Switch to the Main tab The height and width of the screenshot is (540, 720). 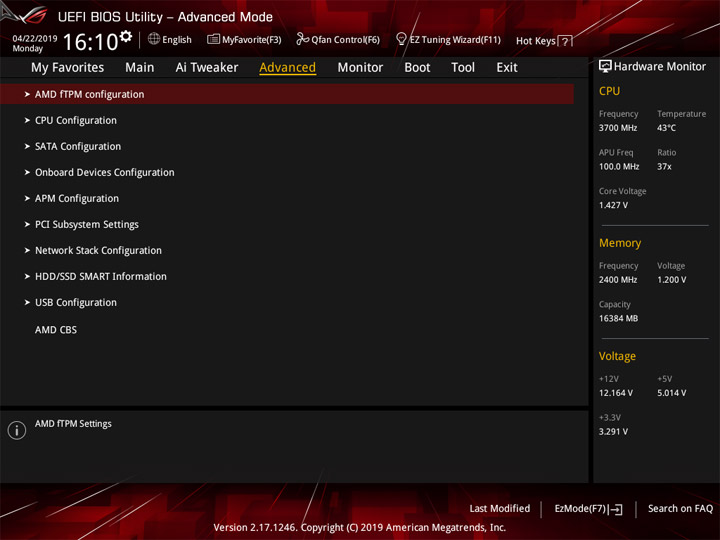(x=140, y=68)
